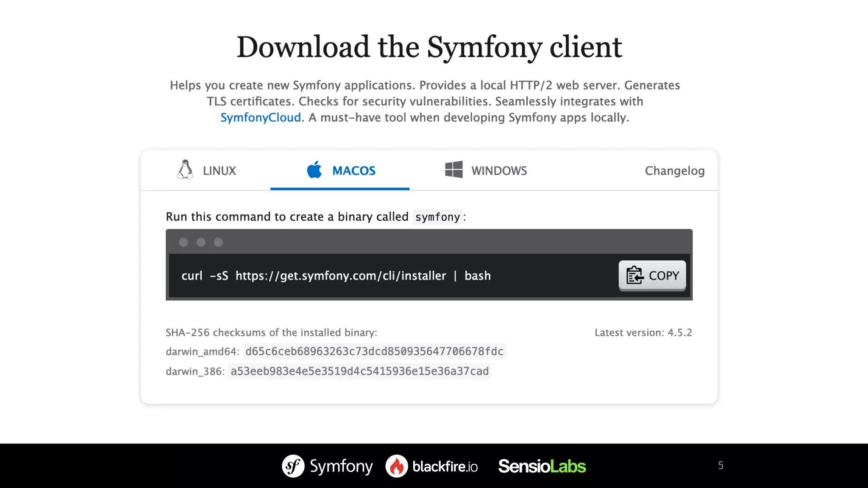This screenshot has width=868, height=488.
Task: Click the second terminal window dot
Action: [201, 242]
